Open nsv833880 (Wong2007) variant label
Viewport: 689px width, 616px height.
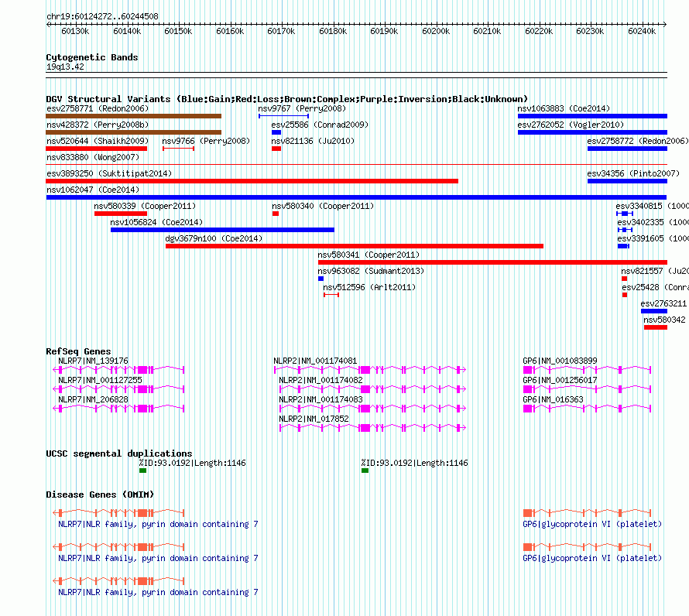(93, 157)
